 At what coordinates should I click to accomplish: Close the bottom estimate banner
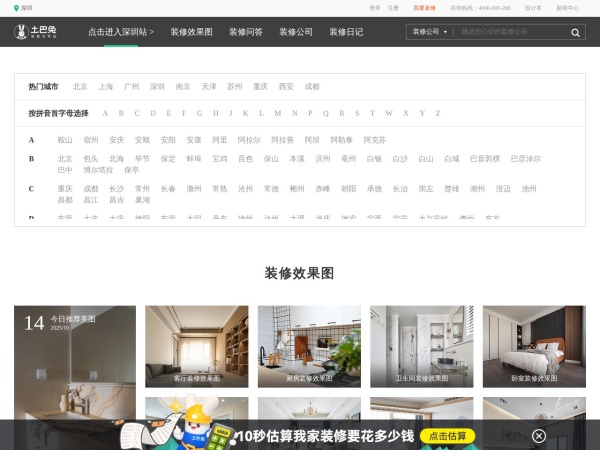pyautogui.click(x=538, y=436)
